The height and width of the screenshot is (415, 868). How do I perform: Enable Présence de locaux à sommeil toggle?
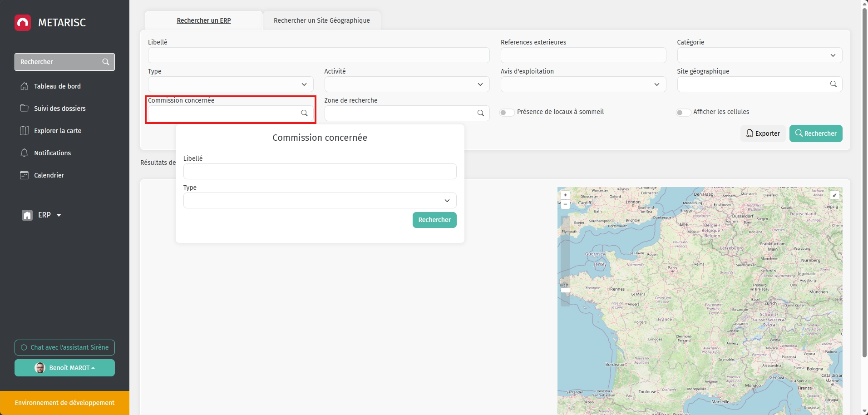(x=507, y=113)
